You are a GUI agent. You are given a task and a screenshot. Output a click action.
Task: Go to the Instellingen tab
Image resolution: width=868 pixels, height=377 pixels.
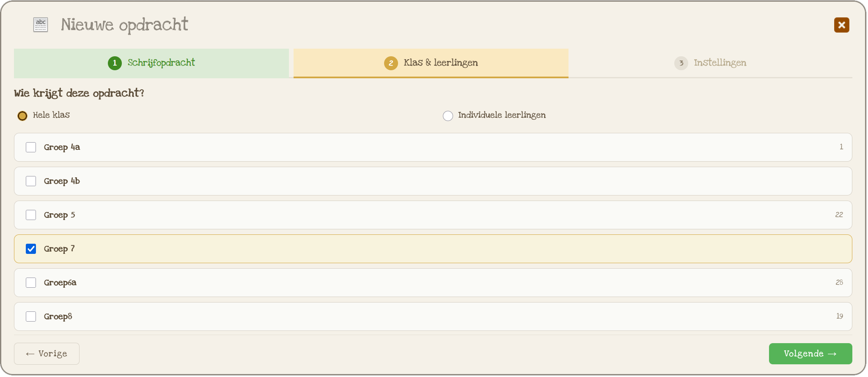click(710, 63)
